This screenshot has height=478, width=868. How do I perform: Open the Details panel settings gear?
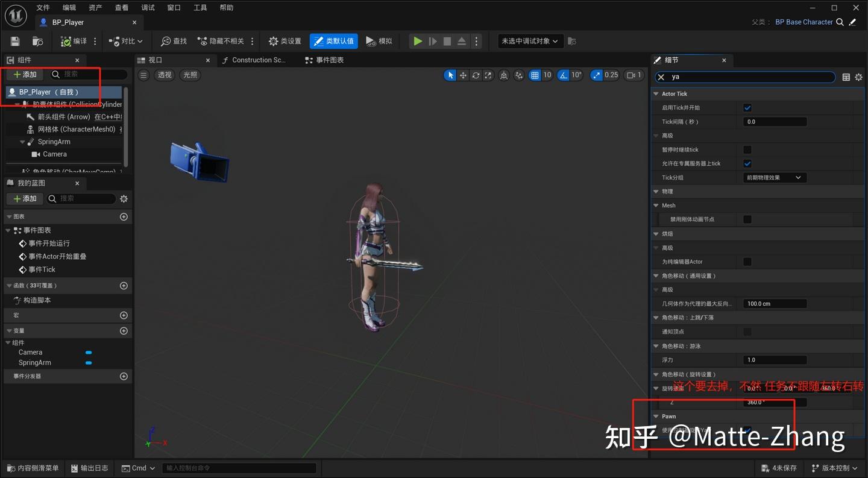(859, 77)
